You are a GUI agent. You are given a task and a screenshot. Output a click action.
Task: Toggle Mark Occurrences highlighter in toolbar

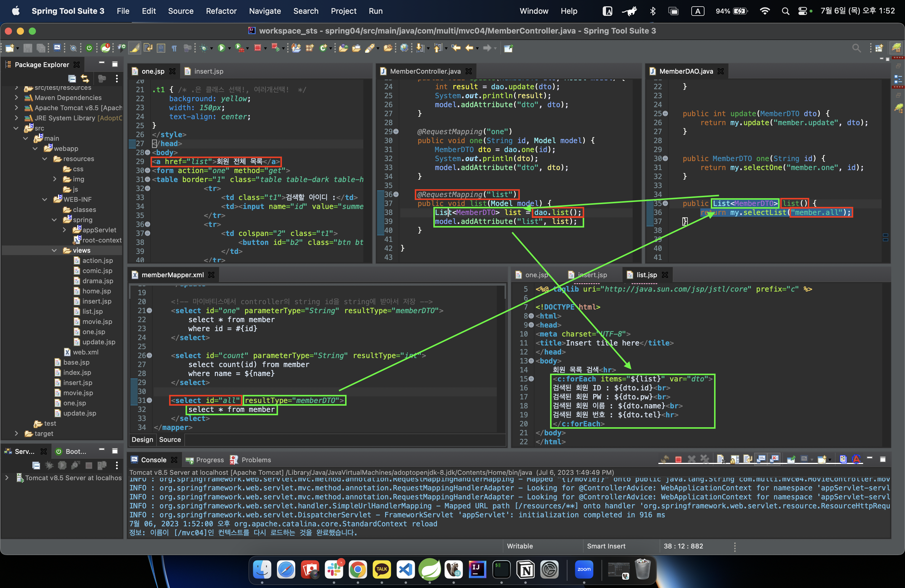pyautogui.click(x=135, y=48)
